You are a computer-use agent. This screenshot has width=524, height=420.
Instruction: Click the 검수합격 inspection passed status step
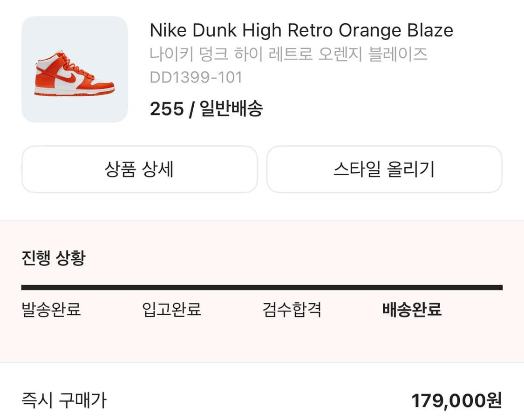click(x=292, y=310)
